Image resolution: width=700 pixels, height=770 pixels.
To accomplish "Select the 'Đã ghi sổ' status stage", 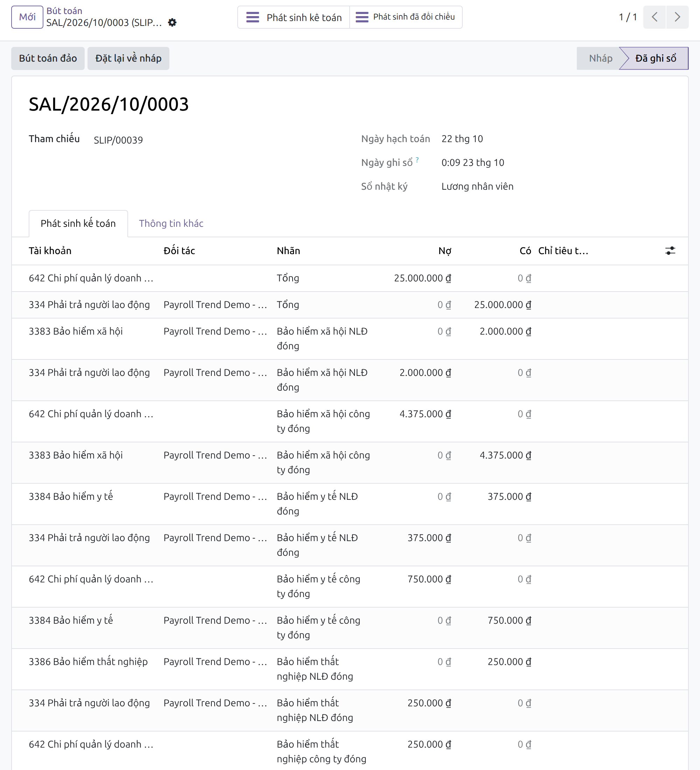I will pyautogui.click(x=655, y=58).
